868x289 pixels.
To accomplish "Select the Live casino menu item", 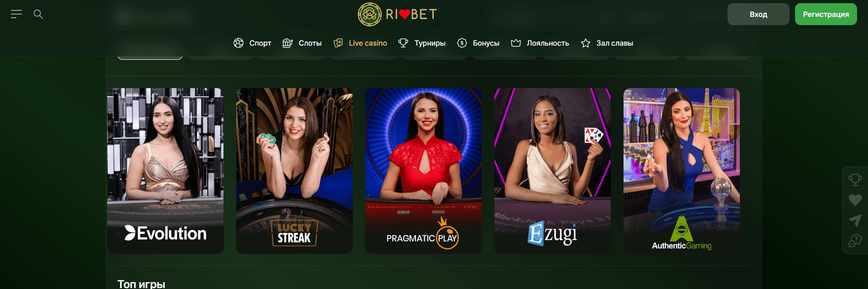I will click(x=360, y=43).
